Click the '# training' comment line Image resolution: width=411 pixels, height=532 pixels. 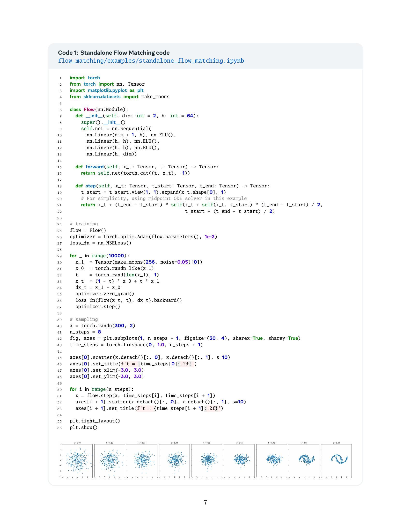[84, 224]
